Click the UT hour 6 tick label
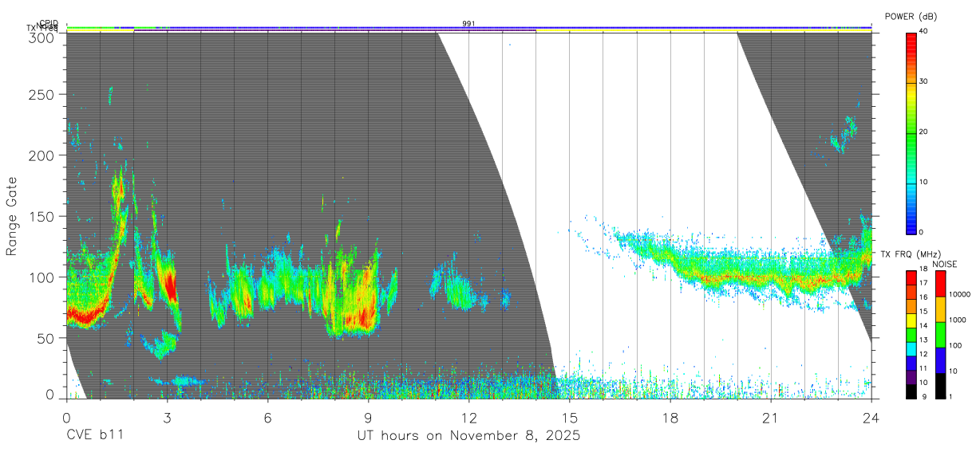980x452 pixels. pos(267,417)
